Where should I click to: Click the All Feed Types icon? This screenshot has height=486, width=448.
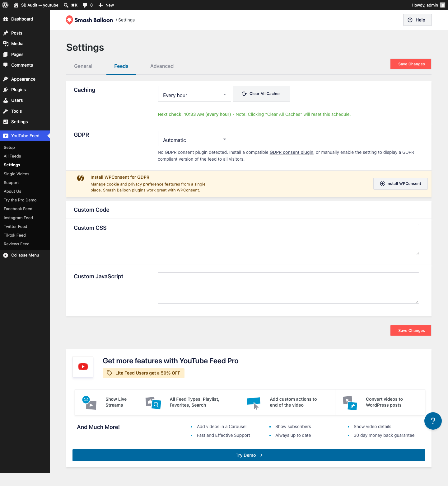(153, 403)
